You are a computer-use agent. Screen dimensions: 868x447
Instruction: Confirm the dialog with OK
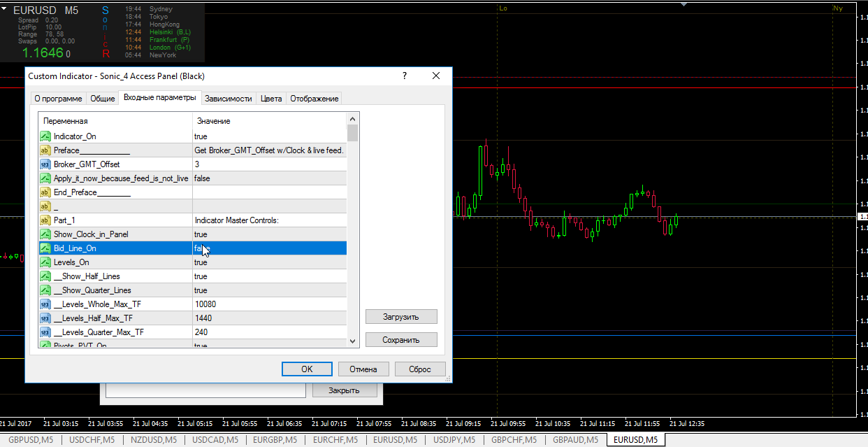point(307,369)
